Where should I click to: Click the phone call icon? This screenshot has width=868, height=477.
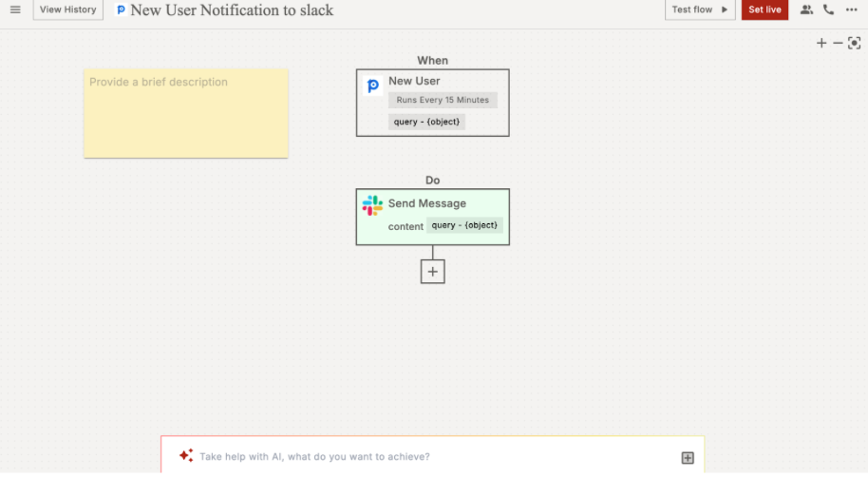click(x=829, y=10)
